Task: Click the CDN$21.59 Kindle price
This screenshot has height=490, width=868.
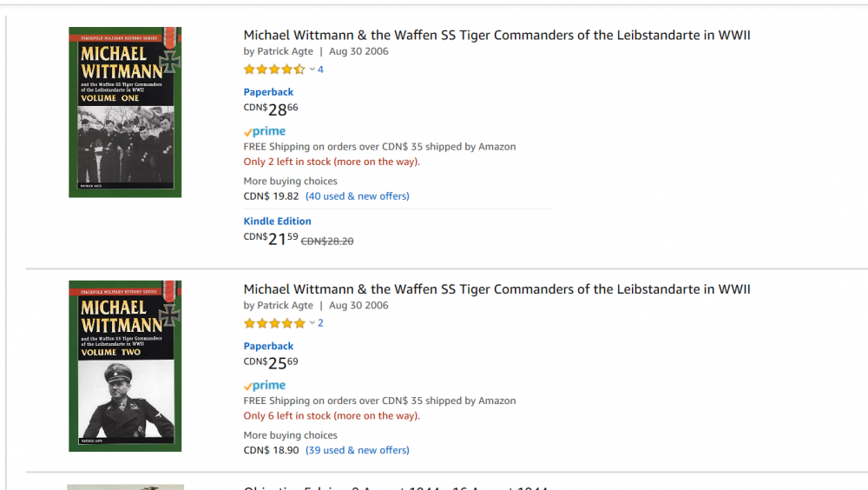Action: click(271, 239)
